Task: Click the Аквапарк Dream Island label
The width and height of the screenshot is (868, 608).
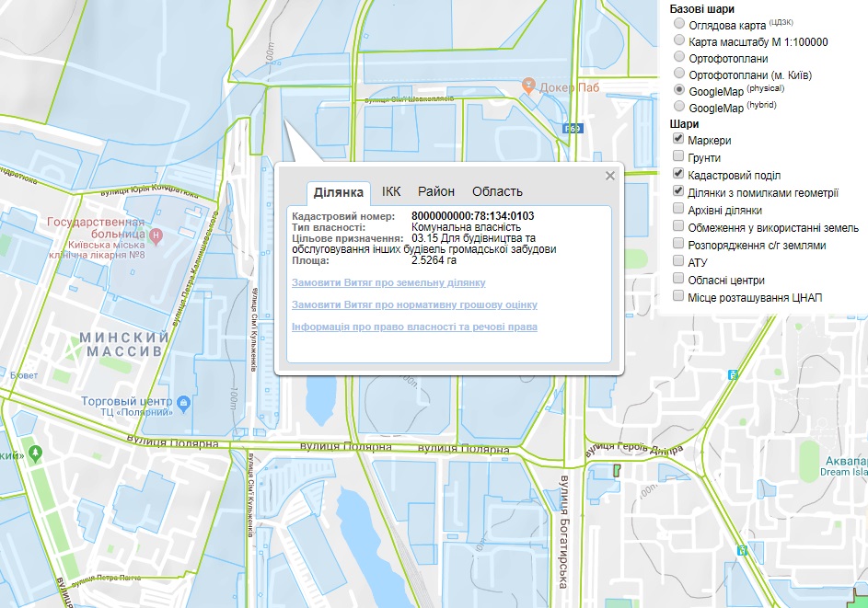Action: point(842,465)
